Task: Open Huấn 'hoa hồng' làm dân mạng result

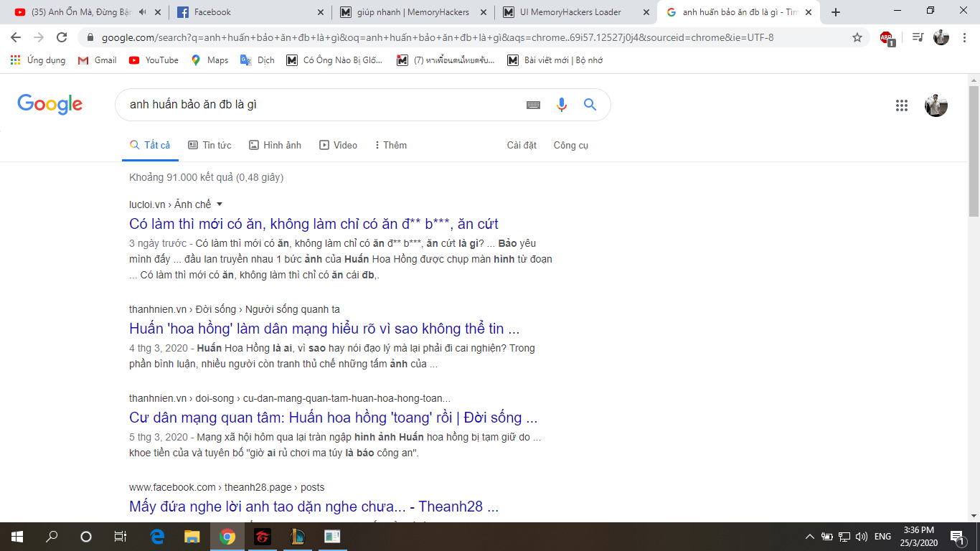Action: [324, 329]
